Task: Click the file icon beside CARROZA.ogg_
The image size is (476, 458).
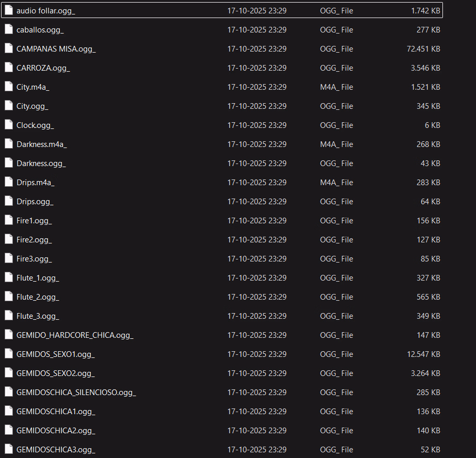Action: pos(8,68)
